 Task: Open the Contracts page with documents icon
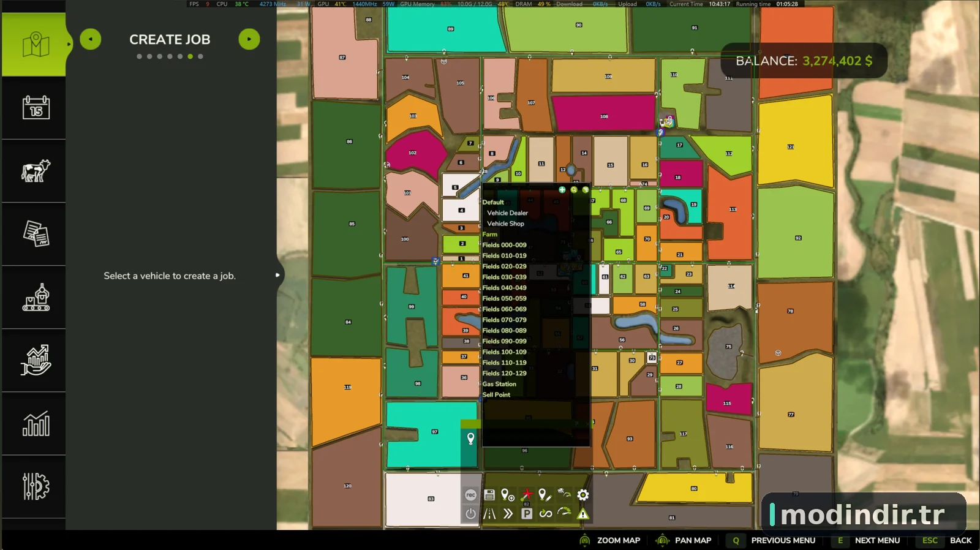pyautogui.click(x=34, y=234)
